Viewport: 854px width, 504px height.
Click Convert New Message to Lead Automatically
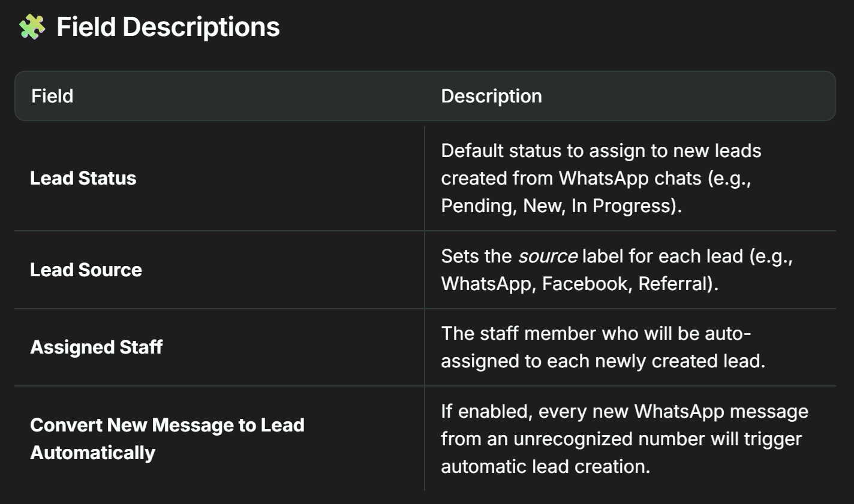coord(167,438)
